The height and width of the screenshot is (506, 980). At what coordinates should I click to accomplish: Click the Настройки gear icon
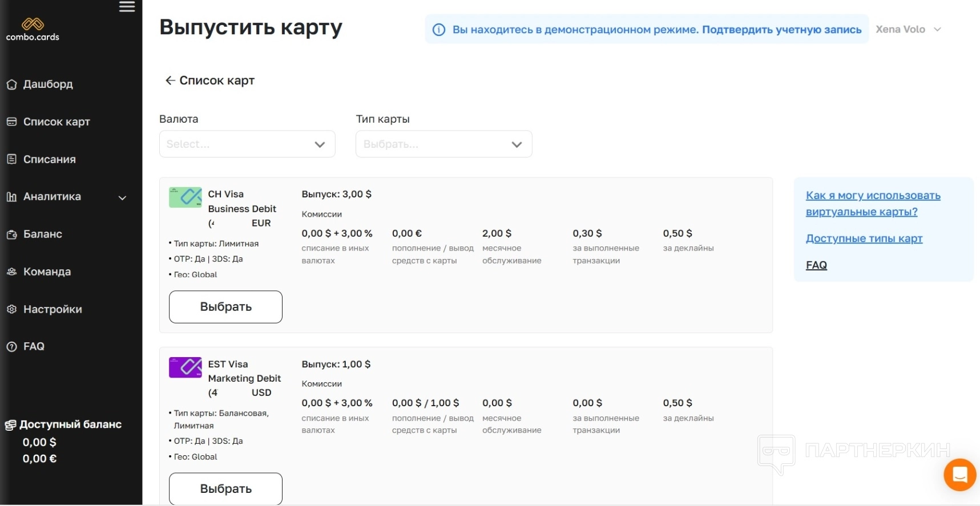click(11, 309)
